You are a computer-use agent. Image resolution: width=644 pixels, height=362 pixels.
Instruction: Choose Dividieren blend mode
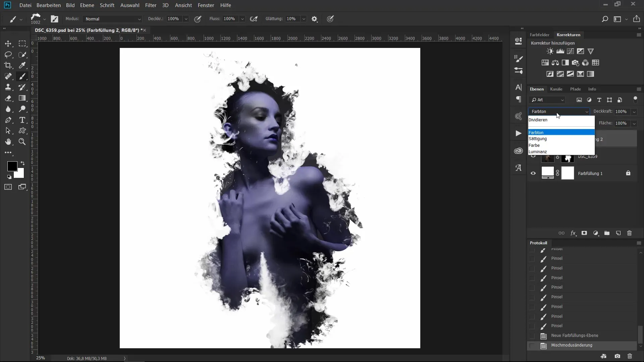pyautogui.click(x=561, y=120)
